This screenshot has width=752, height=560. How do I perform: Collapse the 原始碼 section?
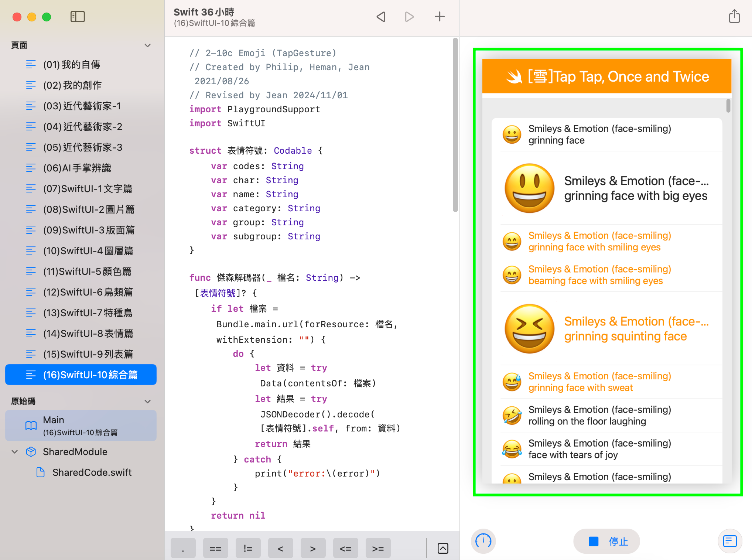(x=148, y=402)
